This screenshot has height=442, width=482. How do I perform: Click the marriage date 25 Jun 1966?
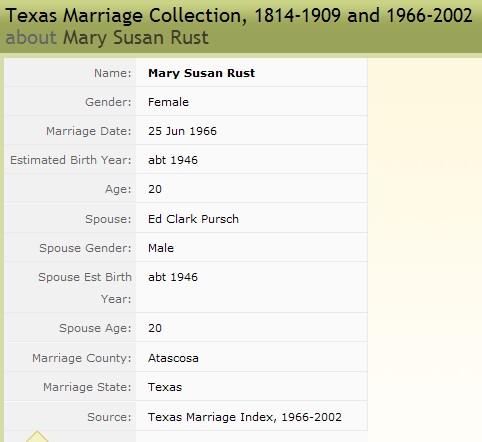click(182, 131)
